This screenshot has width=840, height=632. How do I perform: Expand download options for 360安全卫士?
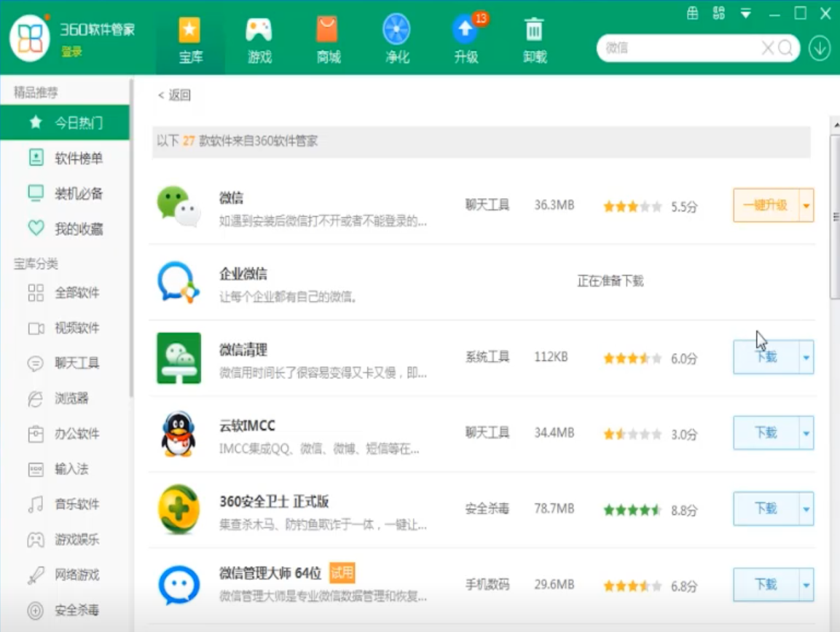pyautogui.click(x=806, y=509)
